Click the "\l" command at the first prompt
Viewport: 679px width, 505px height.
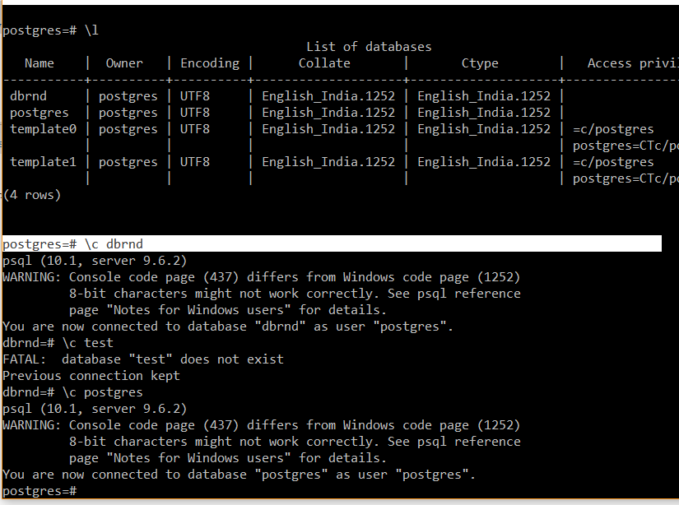click(x=91, y=30)
